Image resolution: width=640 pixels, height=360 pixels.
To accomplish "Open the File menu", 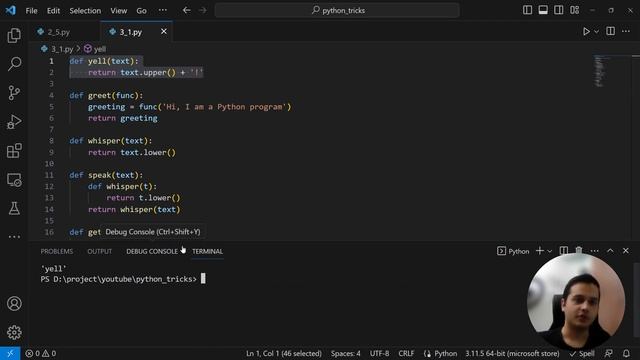I will point(31,11).
